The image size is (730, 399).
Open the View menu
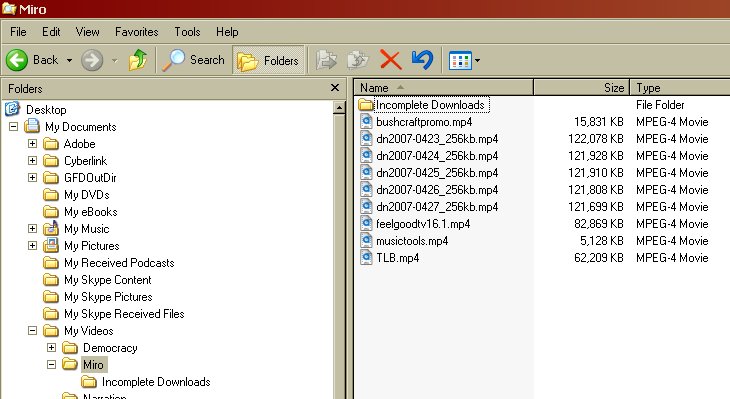[88, 32]
